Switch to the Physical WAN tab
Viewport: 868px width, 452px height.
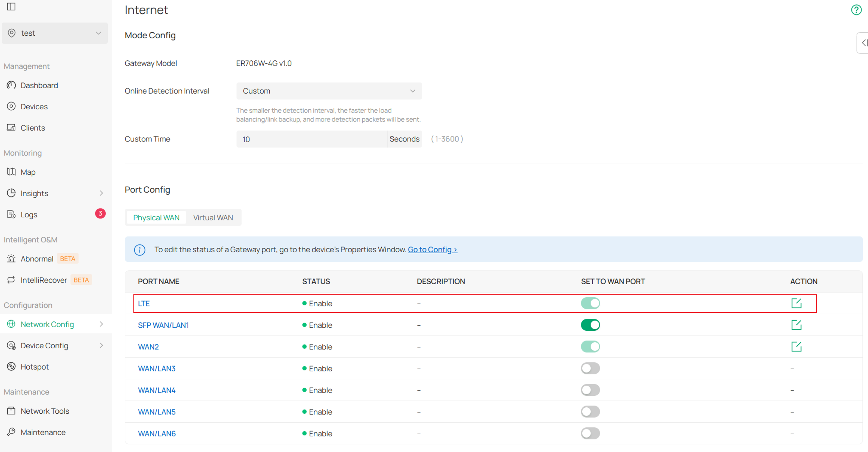[x=156, y=218]
